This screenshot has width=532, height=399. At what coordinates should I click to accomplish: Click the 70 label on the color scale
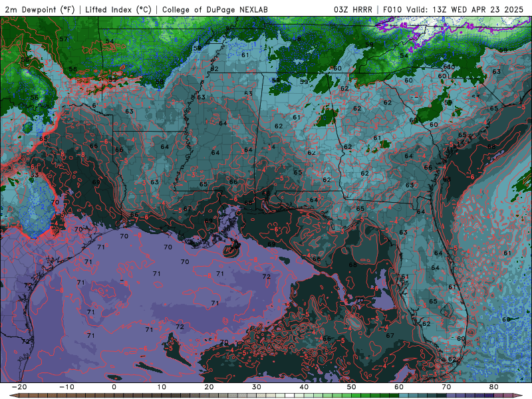point(446,387)
